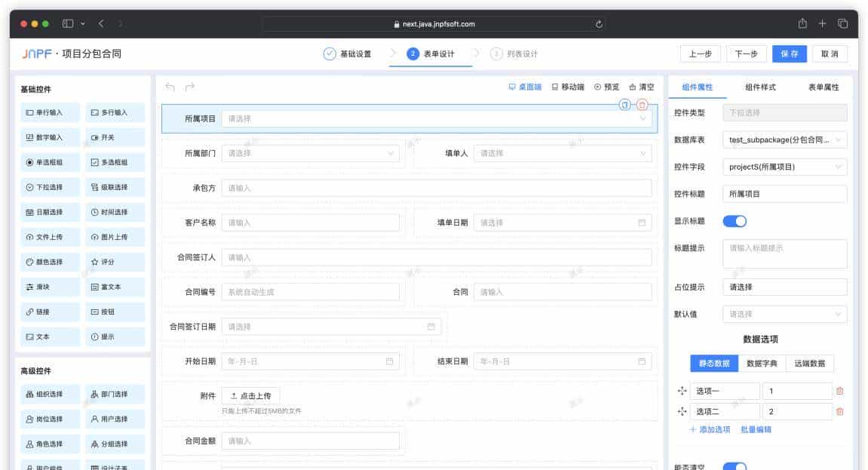The height and width of the screenshot is (470, 868).
Task: Expand the 控件字段 dropdown
Action: click(784, 167)
